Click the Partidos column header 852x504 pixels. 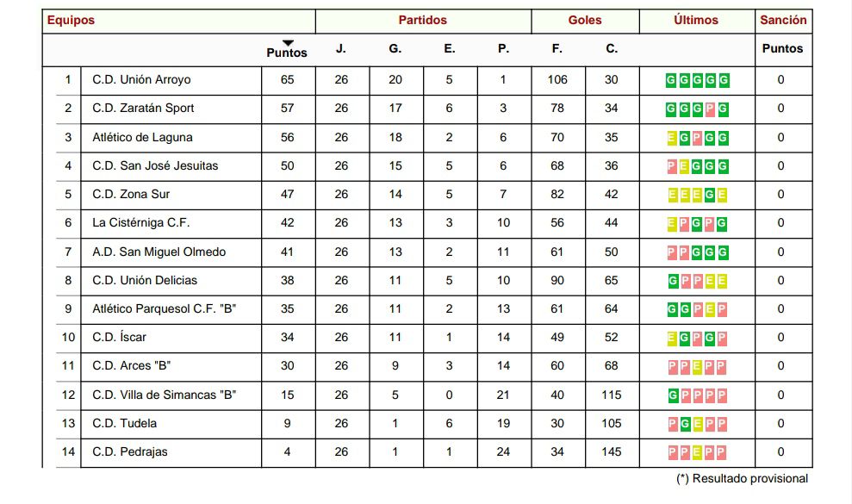pyautogui.click(x=423, y=20)
